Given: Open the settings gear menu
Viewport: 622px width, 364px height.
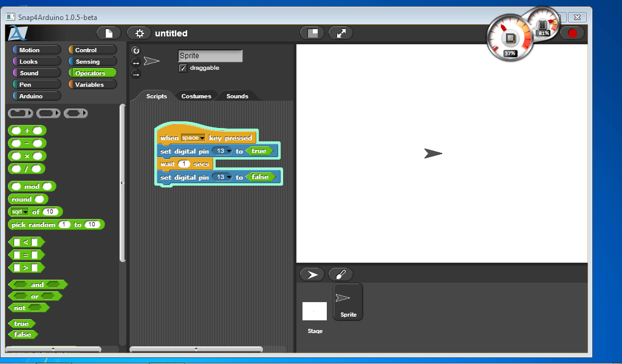Looking at the screenshot, I should coord(139,33).
